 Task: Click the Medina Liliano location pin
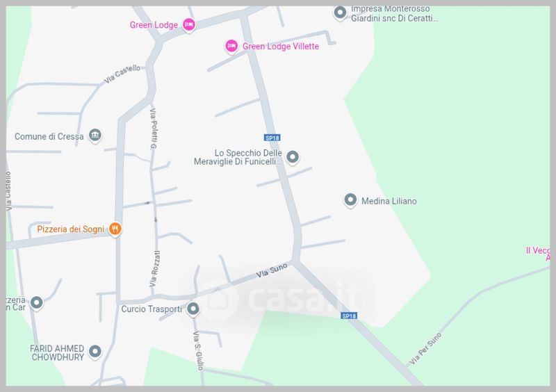click(350, 199)
